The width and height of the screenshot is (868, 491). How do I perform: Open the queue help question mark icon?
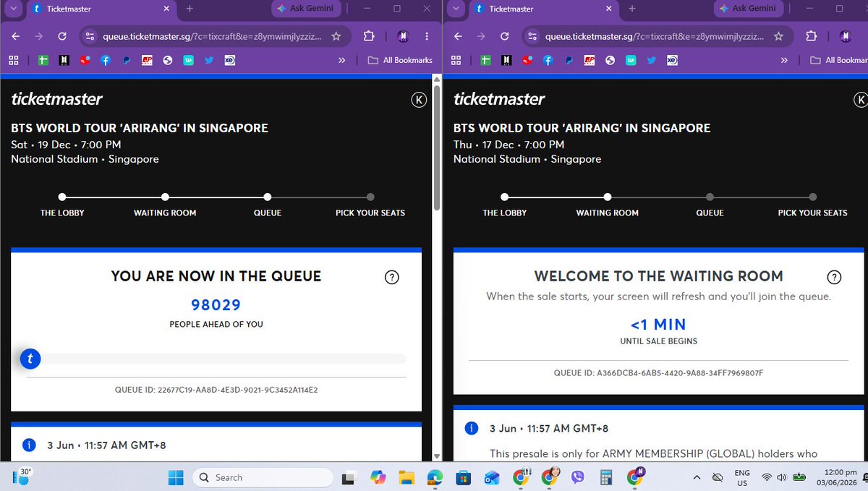[392, 277]
